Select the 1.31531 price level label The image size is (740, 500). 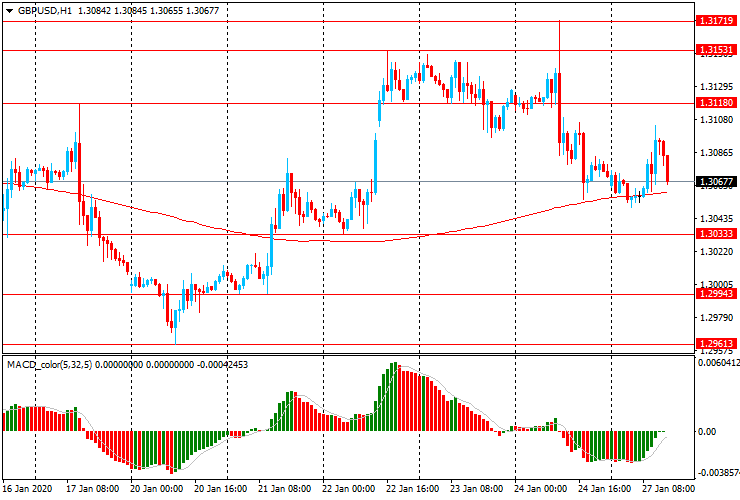coord(716,50)
